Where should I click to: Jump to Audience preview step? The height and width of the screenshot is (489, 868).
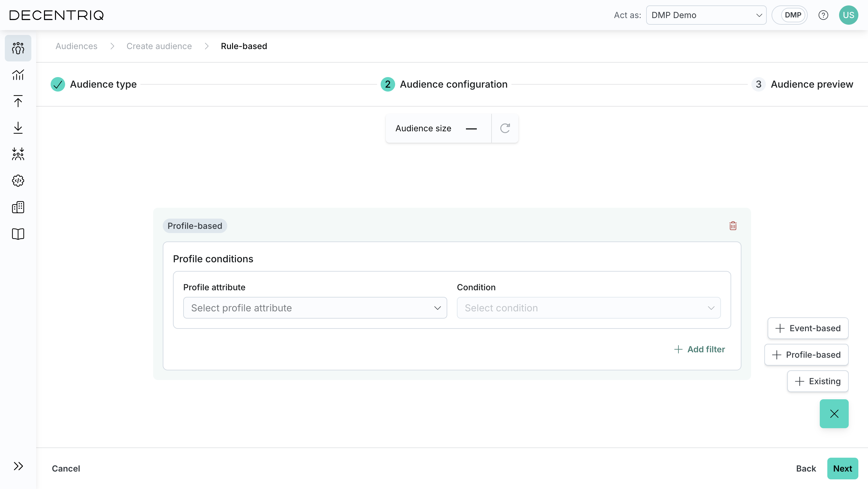802,84
